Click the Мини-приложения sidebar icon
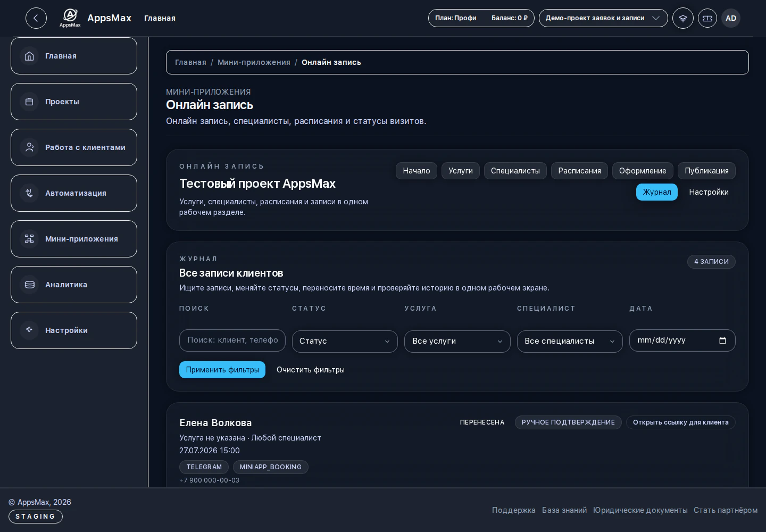The width and height of the screenshot is (766, 532). [29, 239]
